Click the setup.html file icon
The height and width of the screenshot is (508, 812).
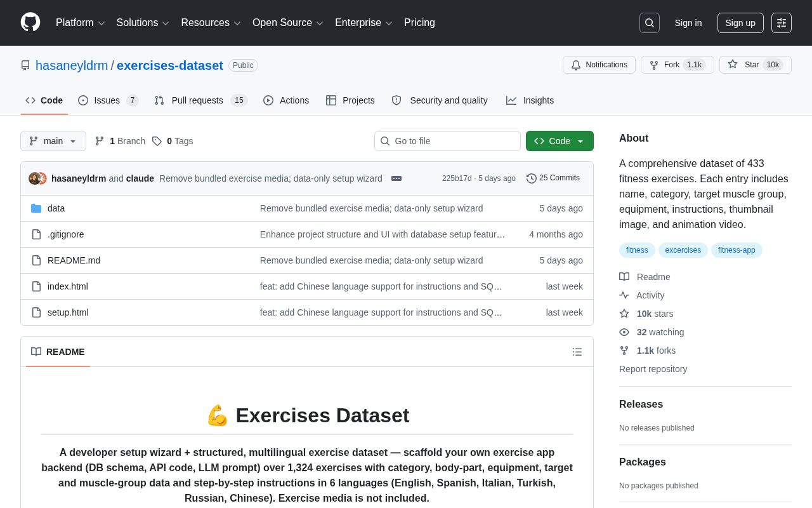tap(36, 312)
